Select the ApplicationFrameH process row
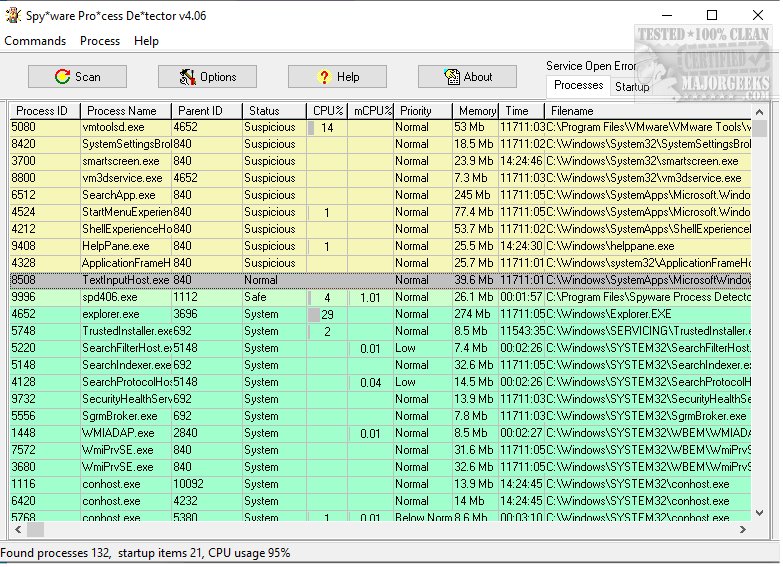 click(380, 263)
